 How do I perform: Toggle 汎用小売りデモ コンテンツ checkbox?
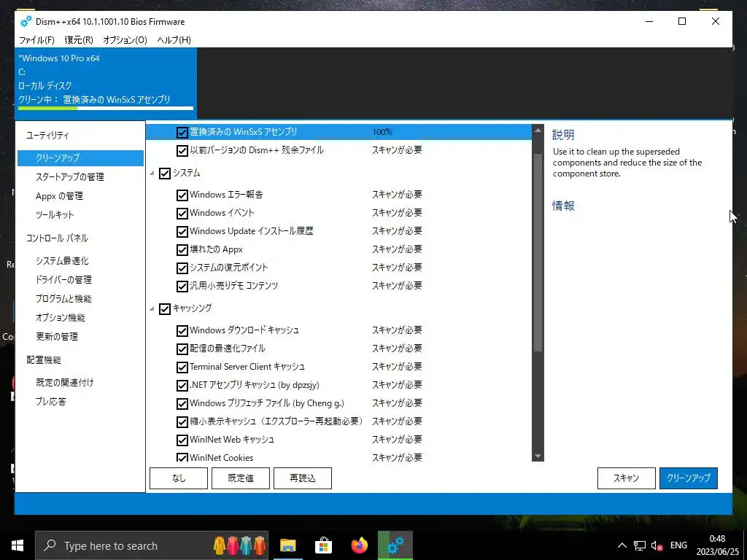click(182, 286)
